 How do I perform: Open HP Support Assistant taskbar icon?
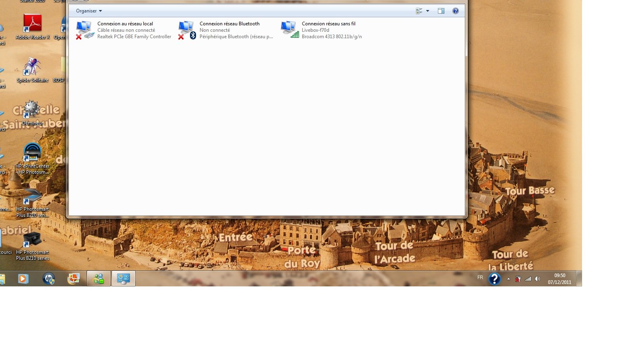(49, 278)
